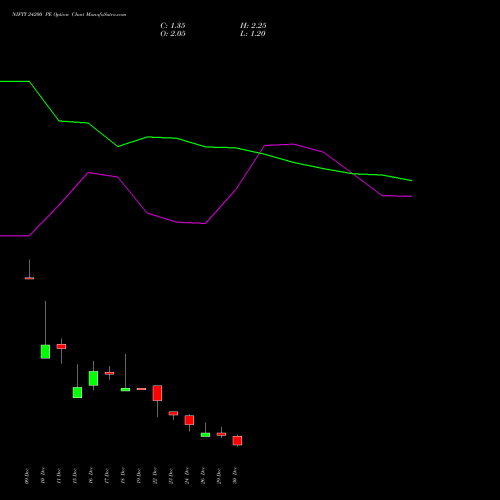Viewport: 500px width, 500px height.
Task: Click the green candle above 10 Dec
Action: tap(45, 352)
